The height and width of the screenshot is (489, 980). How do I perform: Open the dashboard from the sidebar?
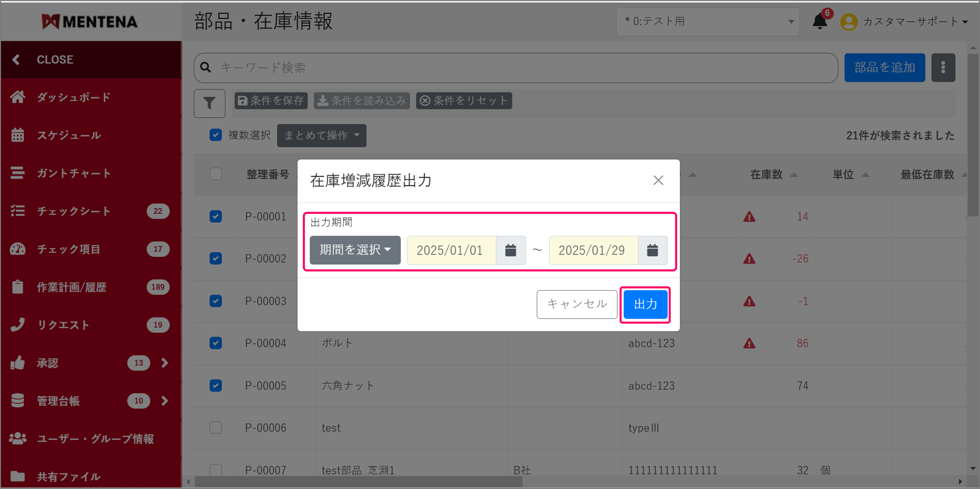72,97
